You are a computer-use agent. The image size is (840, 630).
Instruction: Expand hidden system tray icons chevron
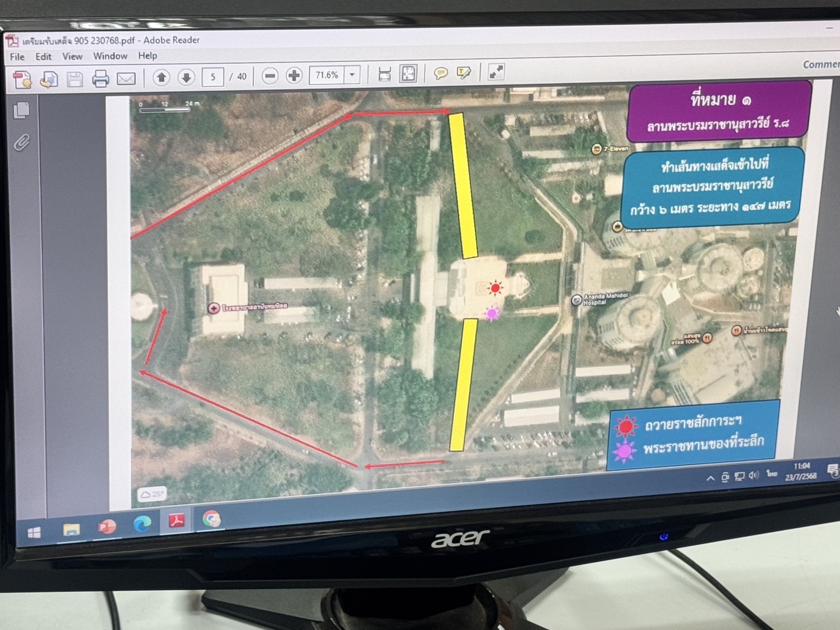[x=710, y=478]
